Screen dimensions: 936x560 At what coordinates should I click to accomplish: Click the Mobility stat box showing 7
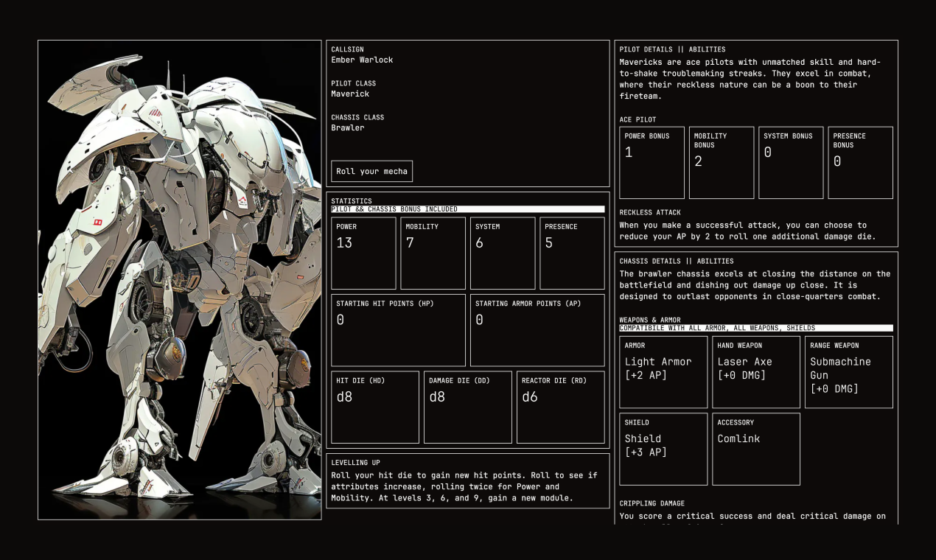coord(433,253)
